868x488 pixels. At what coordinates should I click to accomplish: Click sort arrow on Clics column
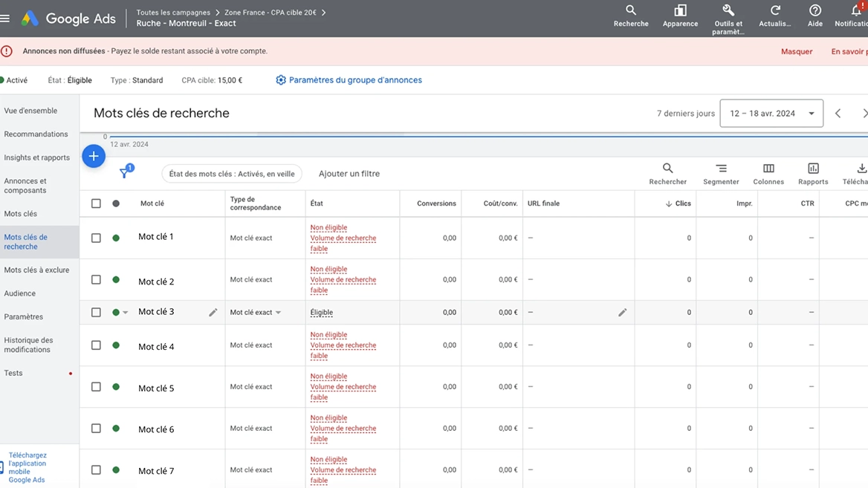click(x=669, y=204)
